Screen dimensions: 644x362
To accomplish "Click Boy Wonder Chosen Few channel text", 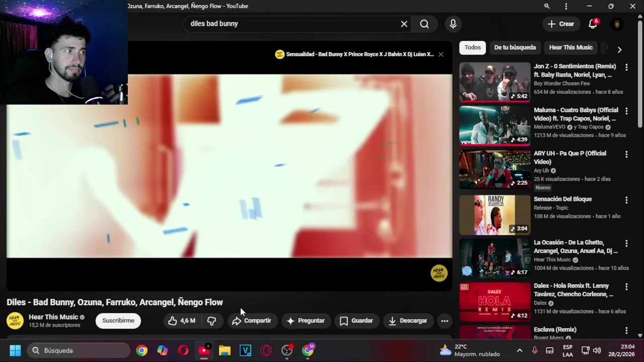I will [x=561, y=83].
